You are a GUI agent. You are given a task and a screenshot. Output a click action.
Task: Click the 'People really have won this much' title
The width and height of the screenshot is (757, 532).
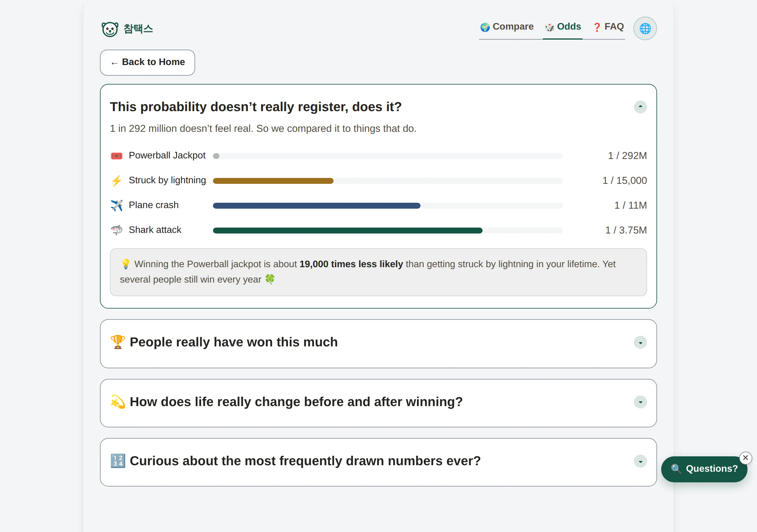click(233, 342)
